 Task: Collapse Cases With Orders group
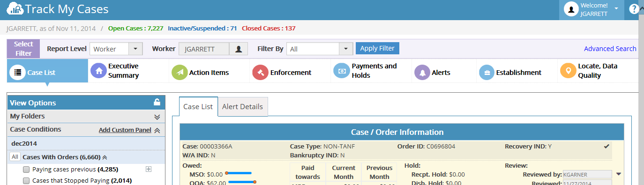pyautogui.click(x=105, y=157)
